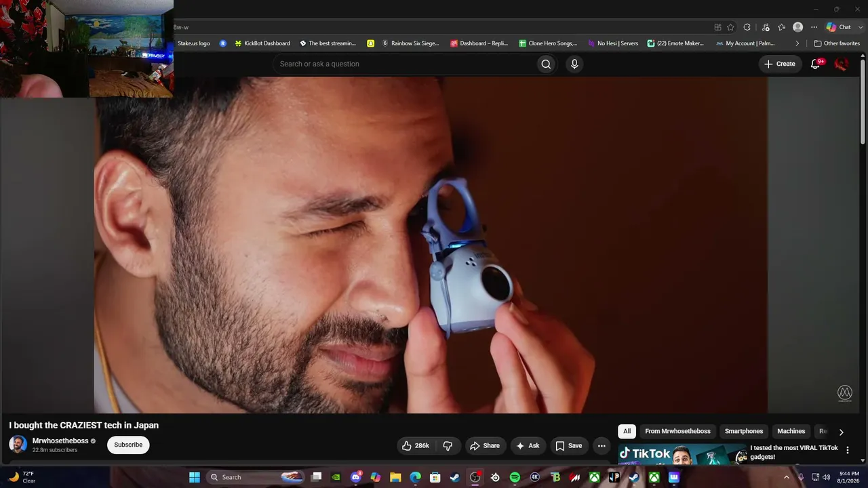The image size is (868, 488).
Task: Open the Copilot Chat button
Action: 839,27
